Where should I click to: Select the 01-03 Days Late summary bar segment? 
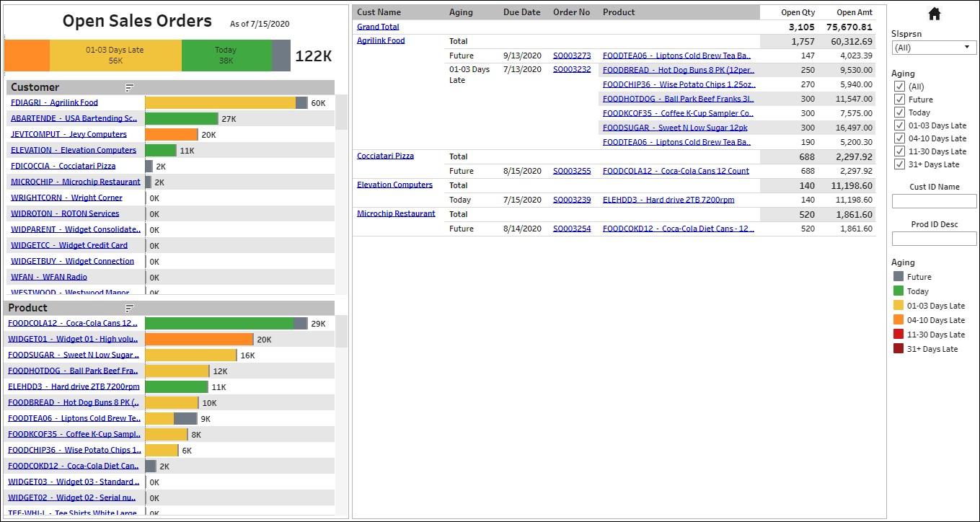tap(115, 56)
